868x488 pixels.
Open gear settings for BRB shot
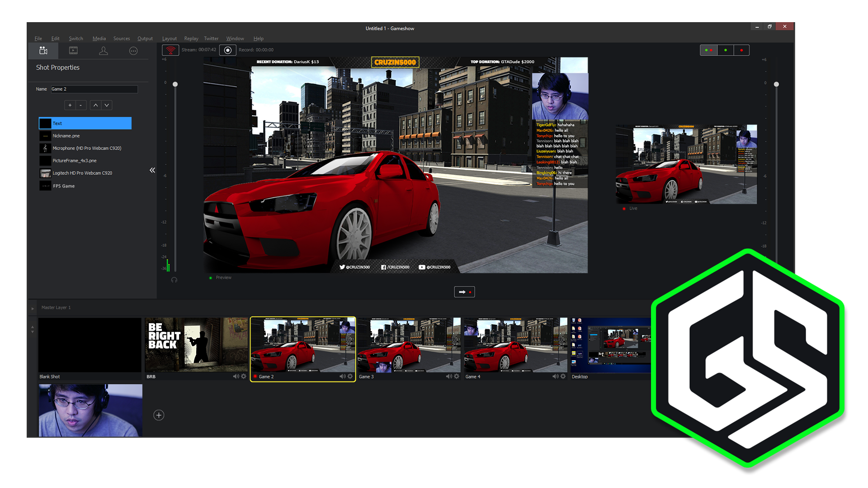[x=244, y=376]
